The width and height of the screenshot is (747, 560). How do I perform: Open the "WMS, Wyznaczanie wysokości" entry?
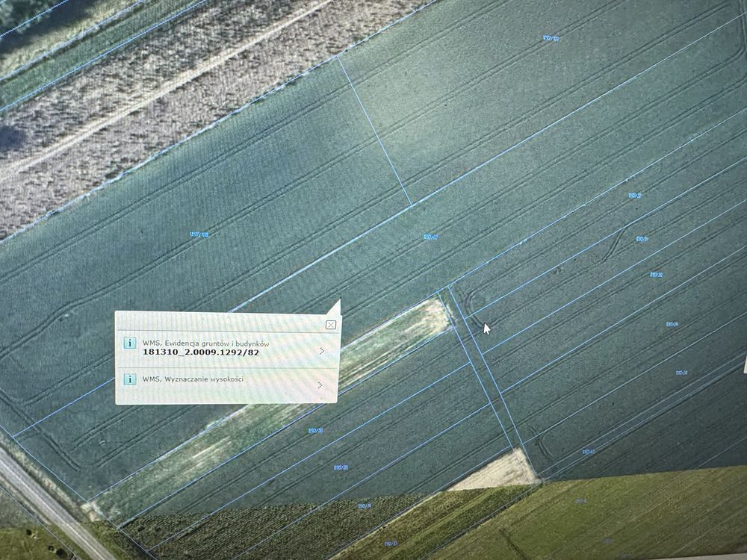[x=193, y=379]
